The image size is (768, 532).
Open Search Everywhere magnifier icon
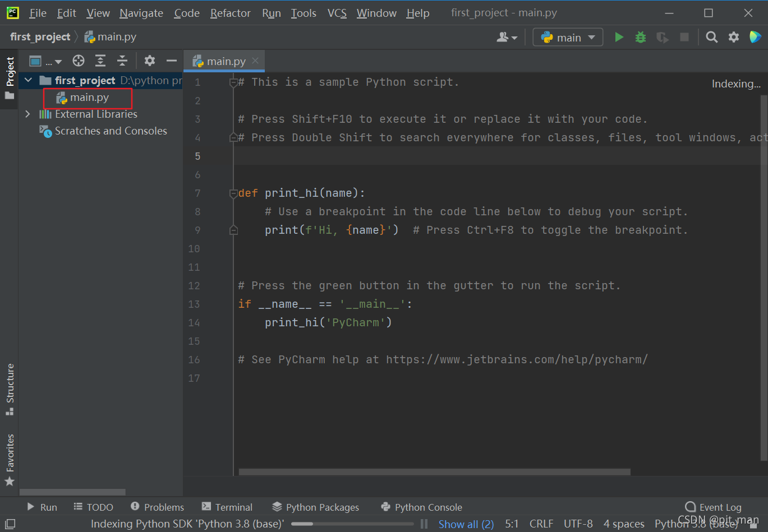click(x=712, y=37)
